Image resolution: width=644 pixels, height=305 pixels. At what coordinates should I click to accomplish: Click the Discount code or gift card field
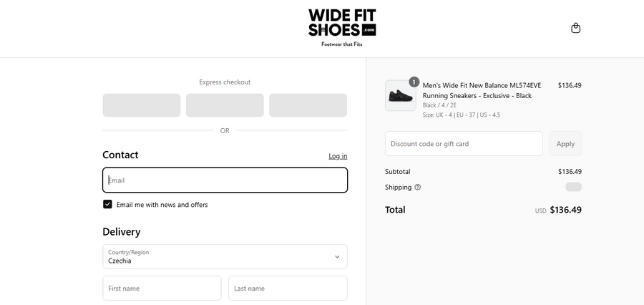464,144
